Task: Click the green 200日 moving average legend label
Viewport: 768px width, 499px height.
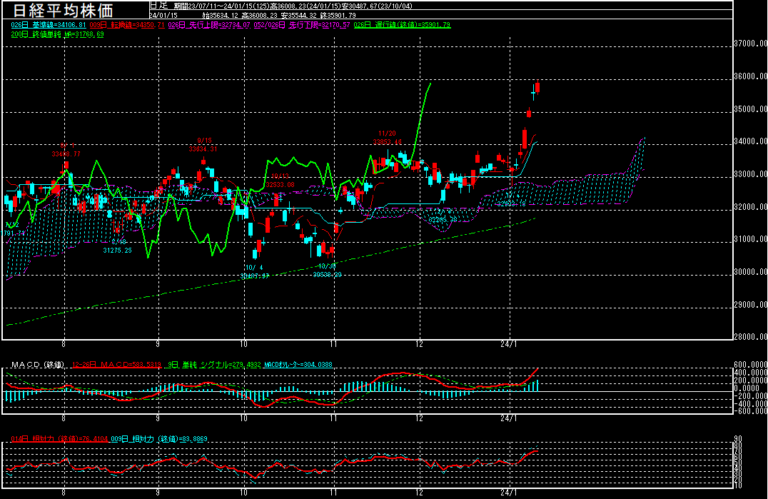Action: 57,35
